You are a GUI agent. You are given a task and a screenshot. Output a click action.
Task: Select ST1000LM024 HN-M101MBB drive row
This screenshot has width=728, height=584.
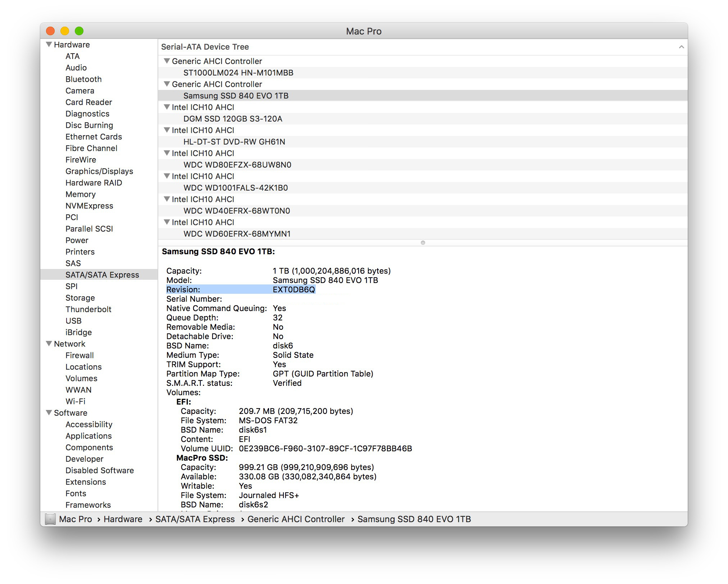pos(423,73)
